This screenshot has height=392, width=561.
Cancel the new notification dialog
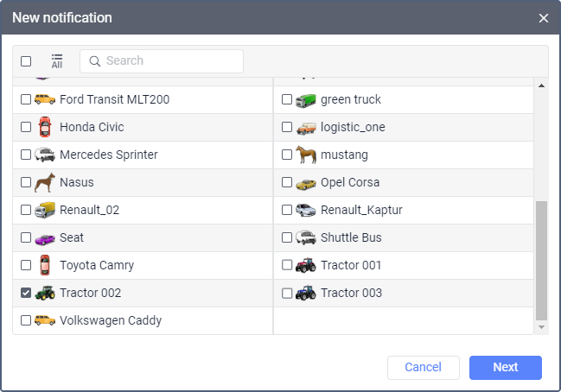click(x=423, y=367)
